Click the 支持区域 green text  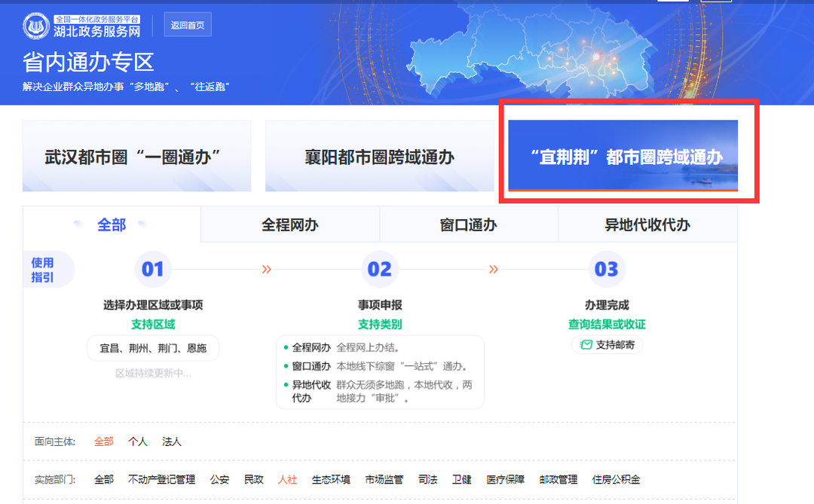click(x=152, y=325)
